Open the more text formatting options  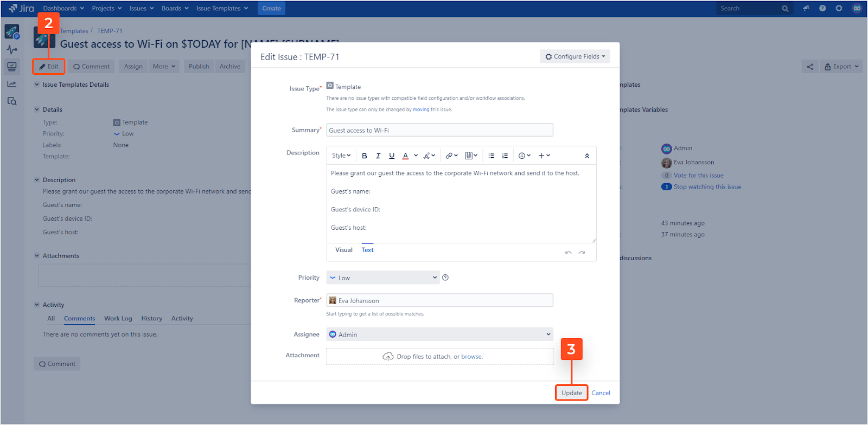coord(429,156)
